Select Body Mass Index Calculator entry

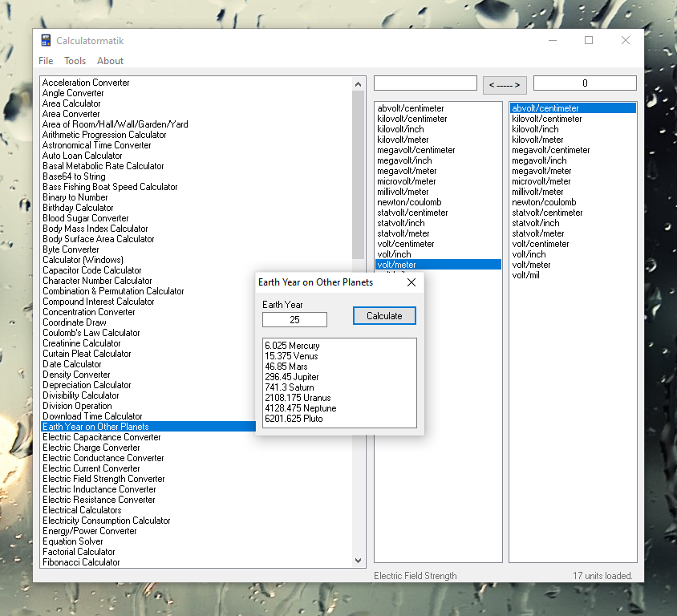point(95,229)
